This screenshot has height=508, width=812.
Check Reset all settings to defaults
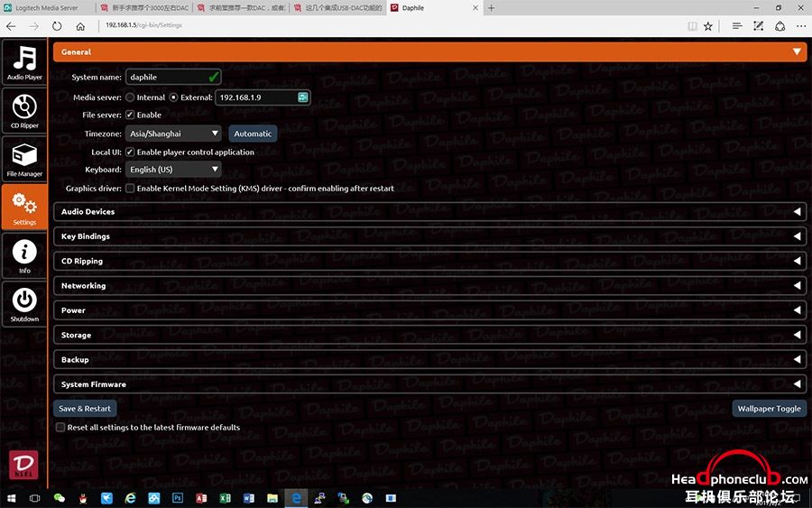pyautogui.click(x=60, y=427)
